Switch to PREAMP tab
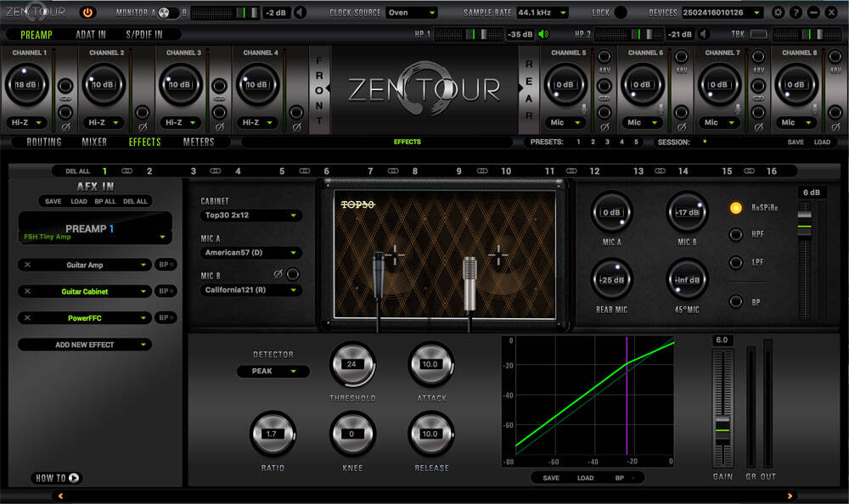This screenshot has height=504, width=849. click(37, 35)
